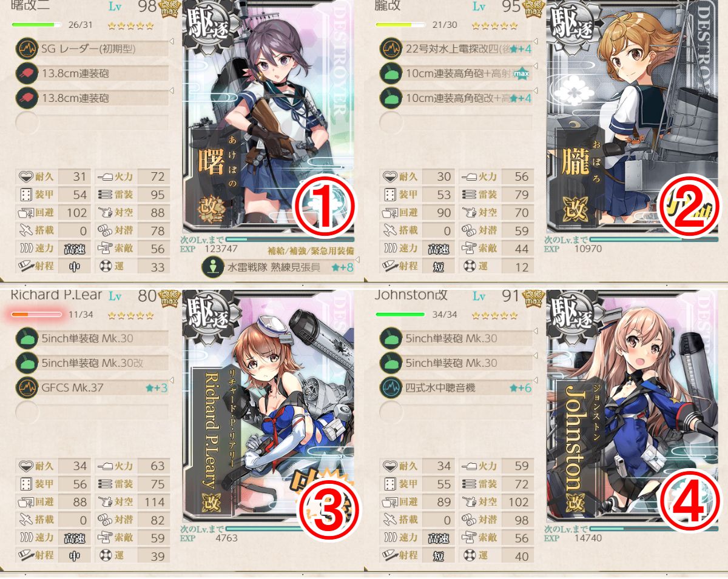728x579 pixels.
Task: Select Richard P.Leary's empty fourth slot
Action: (92, 412)
